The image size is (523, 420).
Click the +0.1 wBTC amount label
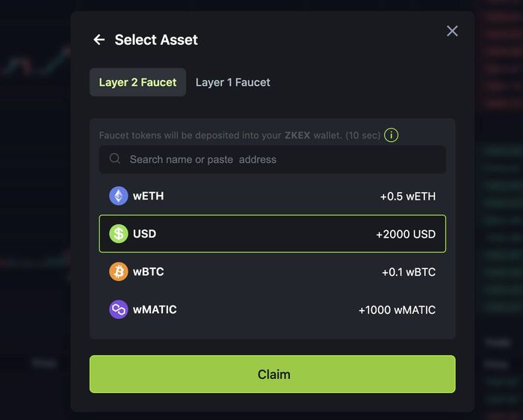point(409,272)
